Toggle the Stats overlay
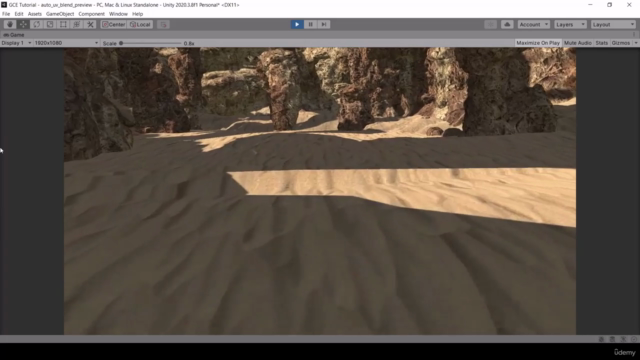 click(x=602, y=43)
